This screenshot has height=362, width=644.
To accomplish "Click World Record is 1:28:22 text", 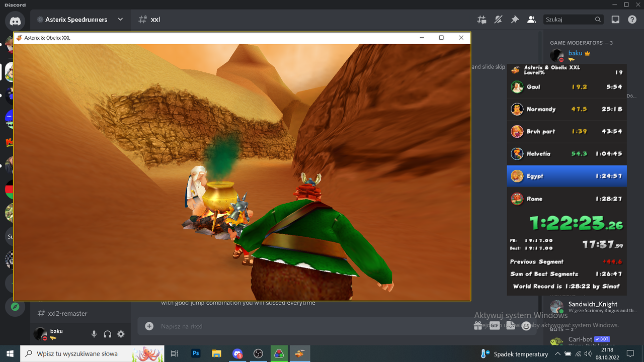I will click(567, 286).
